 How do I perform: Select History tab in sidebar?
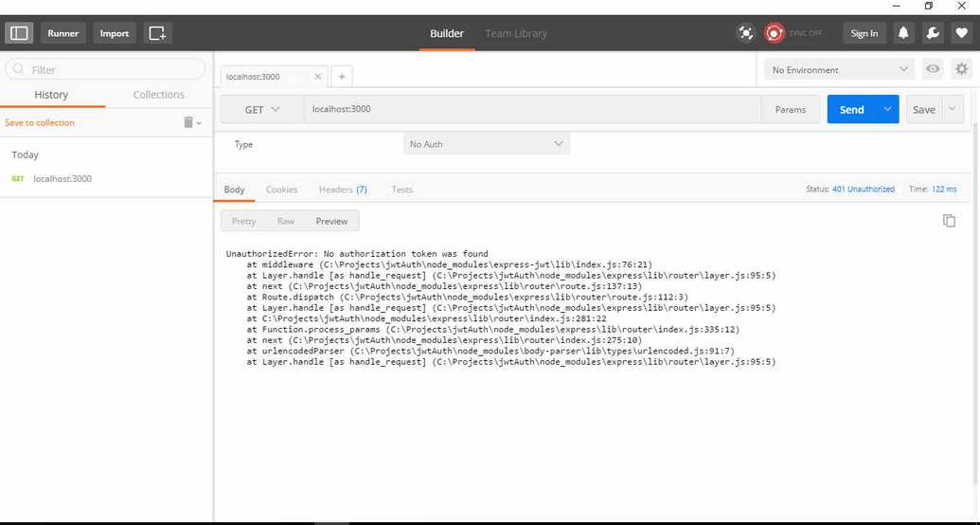51,95
